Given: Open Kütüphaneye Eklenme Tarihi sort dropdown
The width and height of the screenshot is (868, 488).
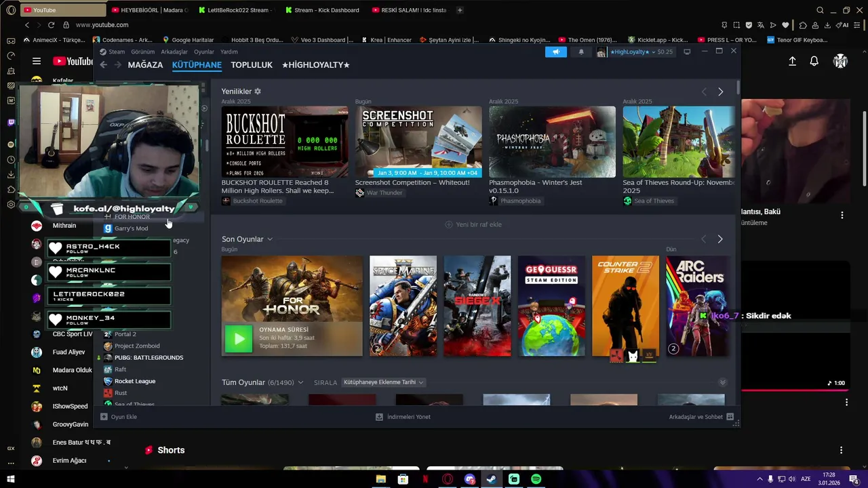Looking at the screenshot, I should [x=383, y=382].
